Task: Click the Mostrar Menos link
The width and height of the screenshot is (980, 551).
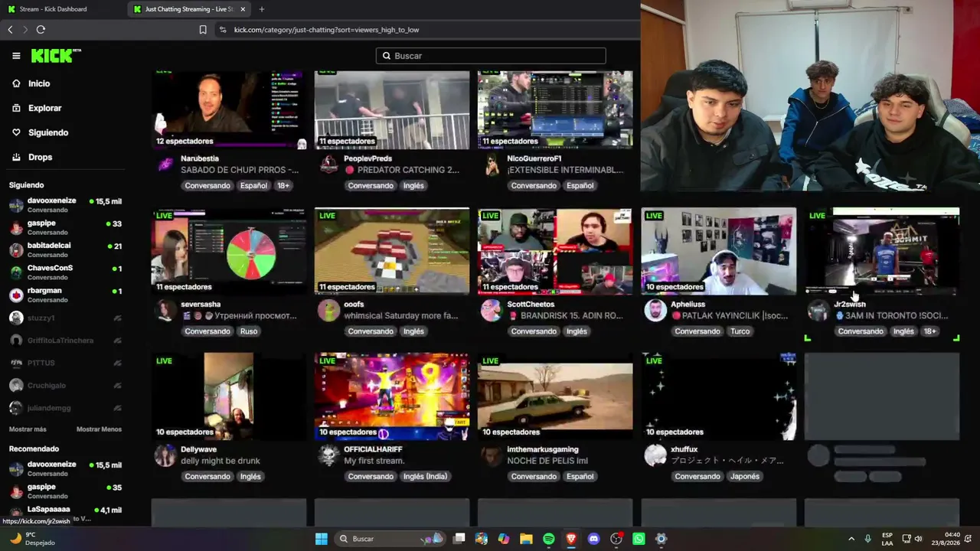Action: point(99,429)
